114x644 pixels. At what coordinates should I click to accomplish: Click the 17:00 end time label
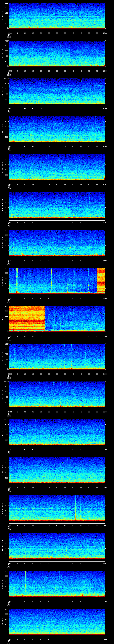point(105,109)
